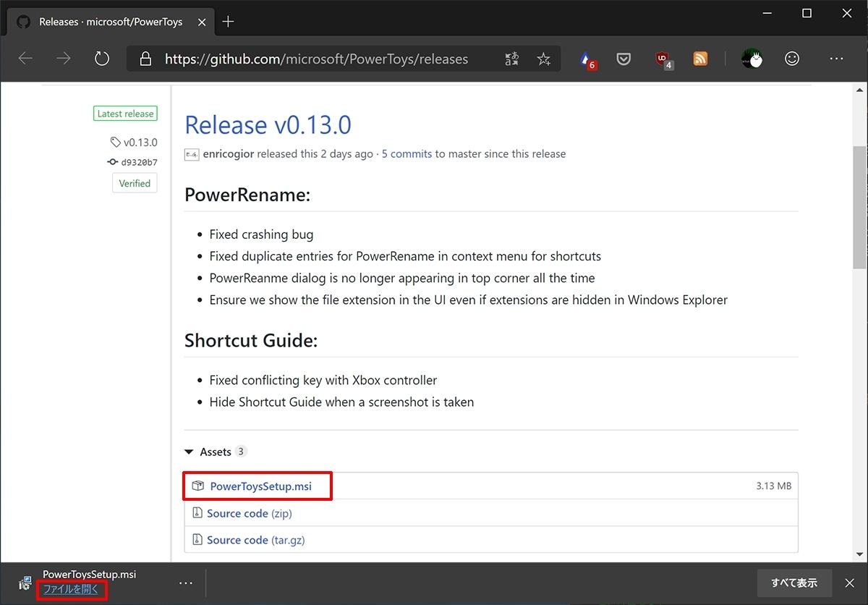Click the Latest release badge

click(x=125, y=114)
